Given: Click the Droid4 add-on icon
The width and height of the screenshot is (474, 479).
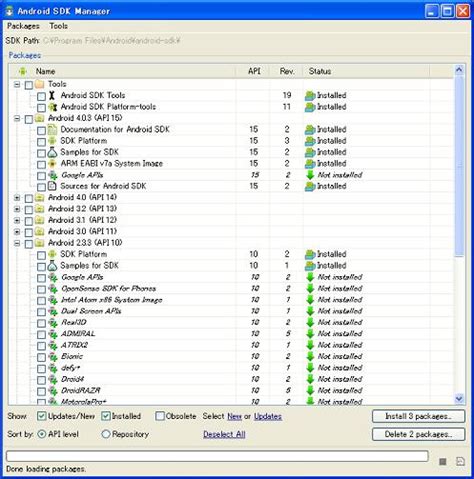Looking at the screenshot, I should point(53,379).
